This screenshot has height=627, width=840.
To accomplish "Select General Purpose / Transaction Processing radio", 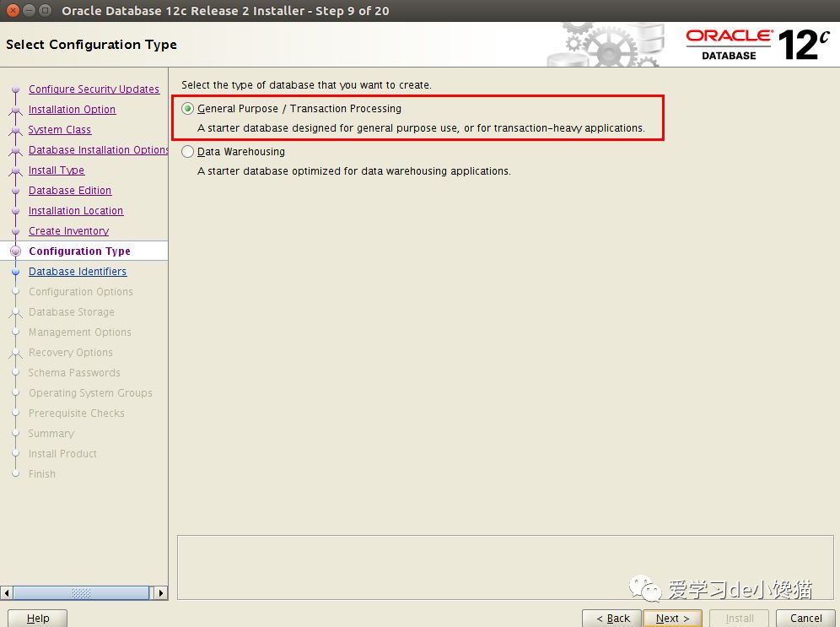I will pyautogui.click(x=187, y=109).
